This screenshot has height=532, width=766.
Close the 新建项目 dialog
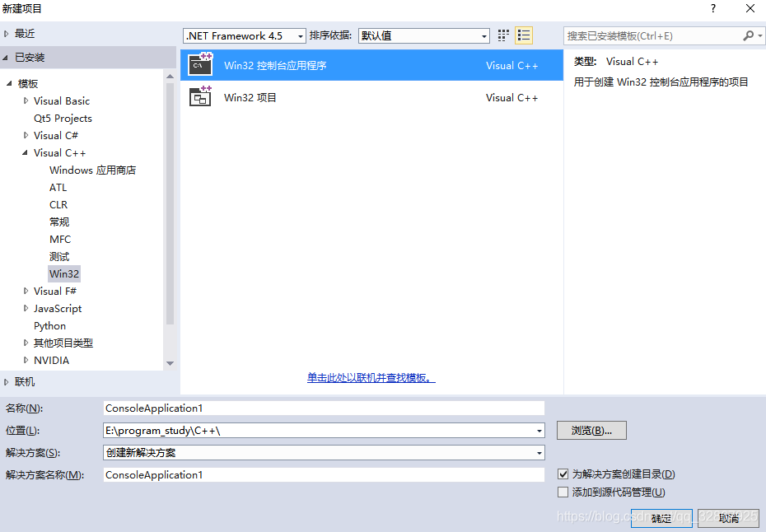pos(750,8)
